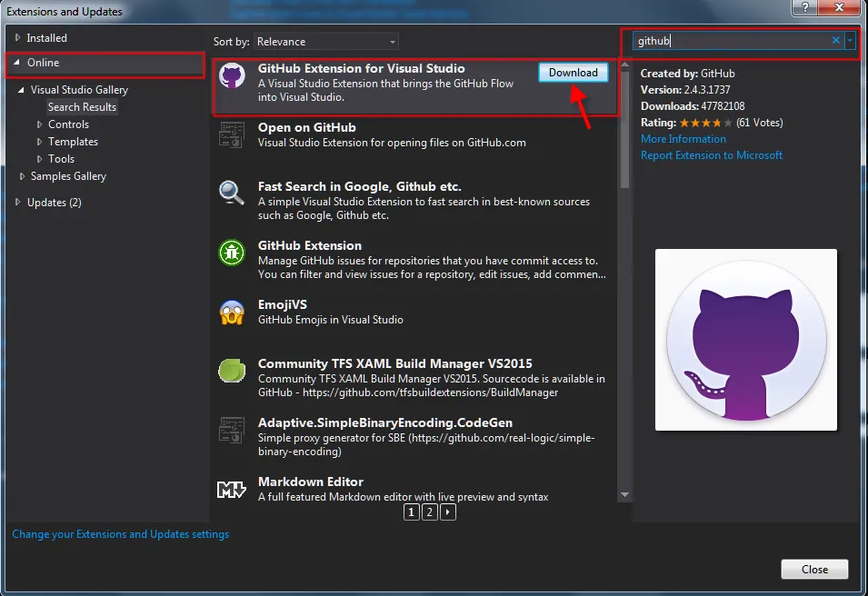Click the green GitHub Extension icon

[x=232, y=253]
